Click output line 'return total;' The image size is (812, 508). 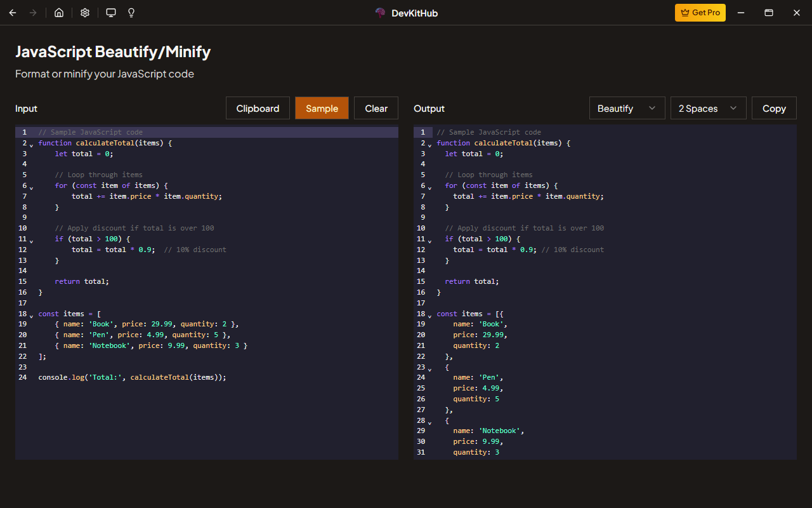tap(472, 281)
